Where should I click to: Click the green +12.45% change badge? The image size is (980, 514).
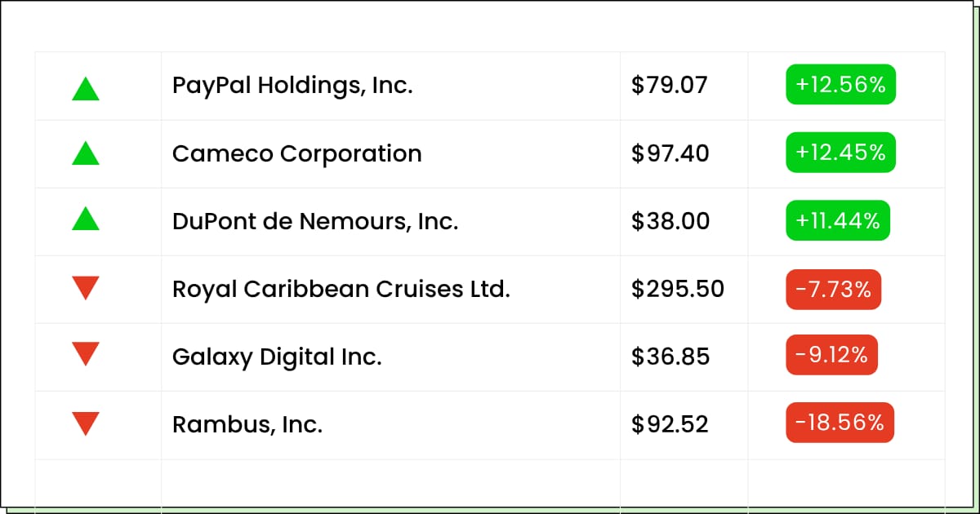(x=841, y=153)
